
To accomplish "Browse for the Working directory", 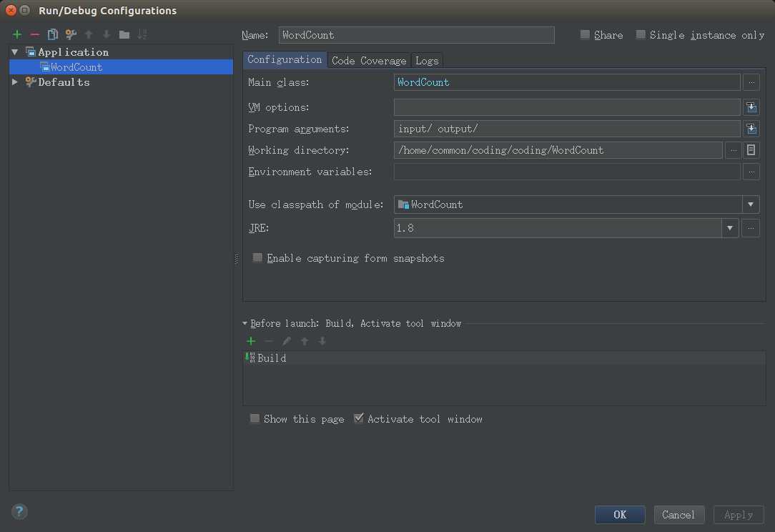I will point(734,150).
